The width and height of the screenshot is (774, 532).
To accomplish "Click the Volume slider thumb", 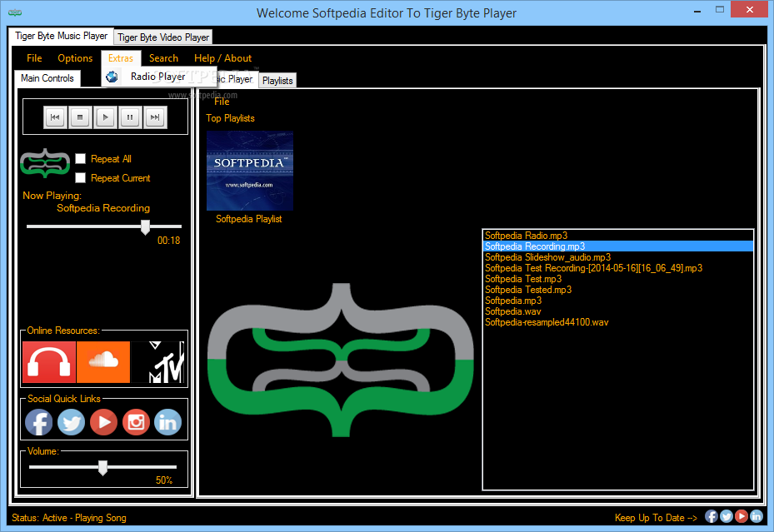I will [102, 467].
